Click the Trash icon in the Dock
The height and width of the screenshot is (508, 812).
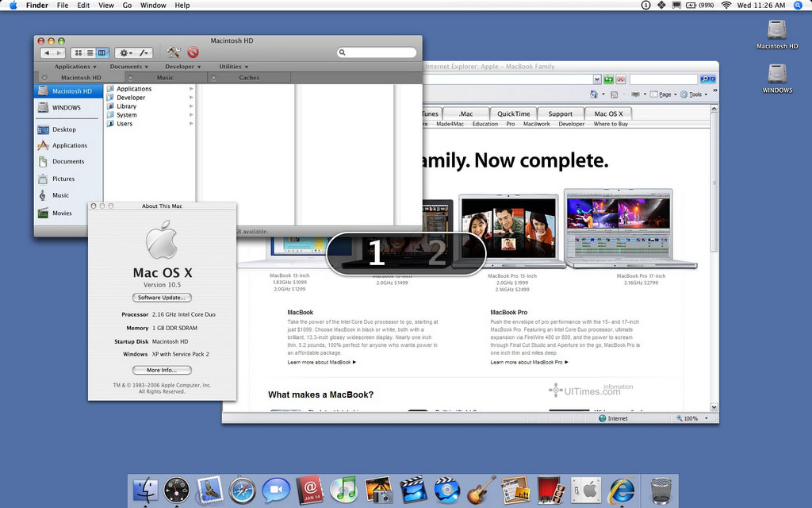tap(661, 490)
